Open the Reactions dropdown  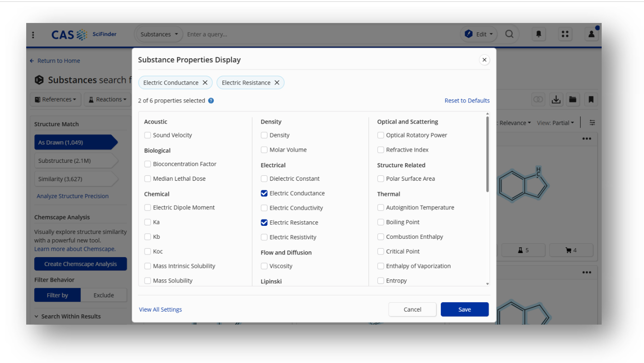107,99
